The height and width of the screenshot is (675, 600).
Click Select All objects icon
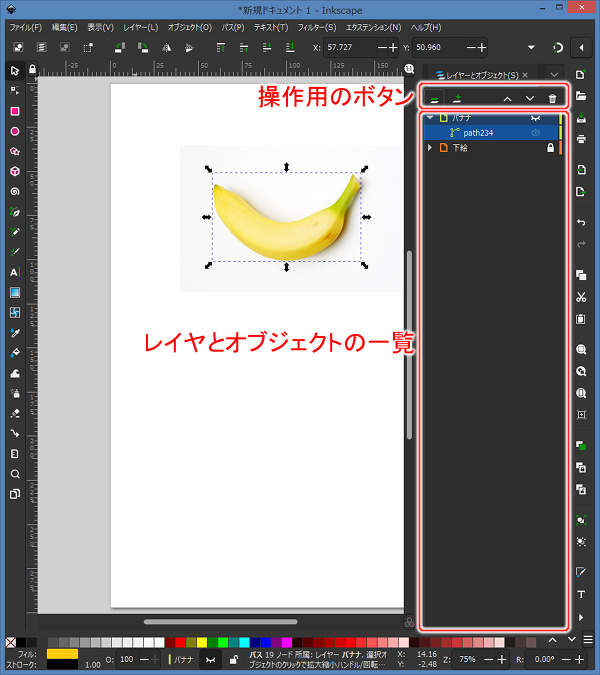point(18,47)
